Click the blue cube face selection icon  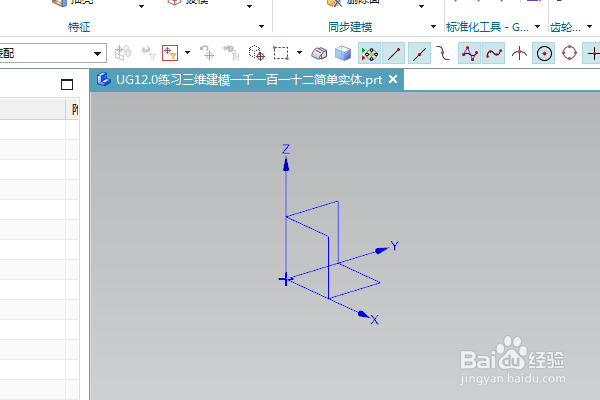(x=343, y=53)
